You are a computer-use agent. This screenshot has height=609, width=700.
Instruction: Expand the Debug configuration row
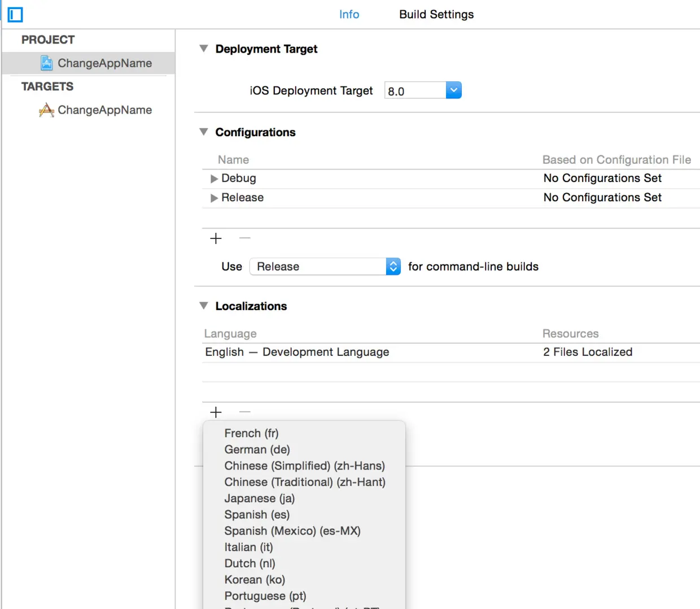tap(214, 179)
